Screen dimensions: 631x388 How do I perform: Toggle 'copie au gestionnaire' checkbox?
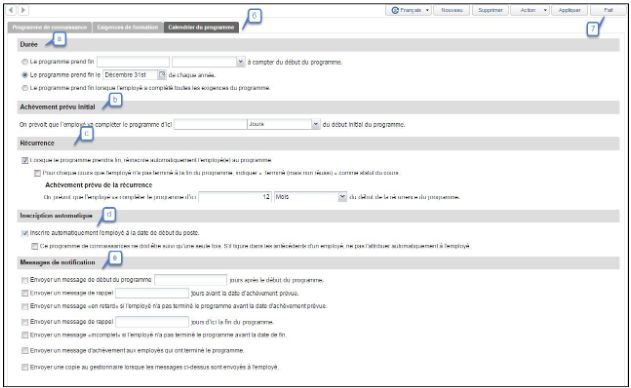(25, 367)
